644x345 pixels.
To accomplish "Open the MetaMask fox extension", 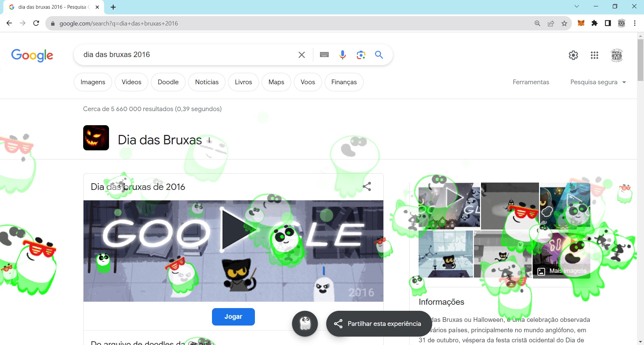I will (581, 23).
